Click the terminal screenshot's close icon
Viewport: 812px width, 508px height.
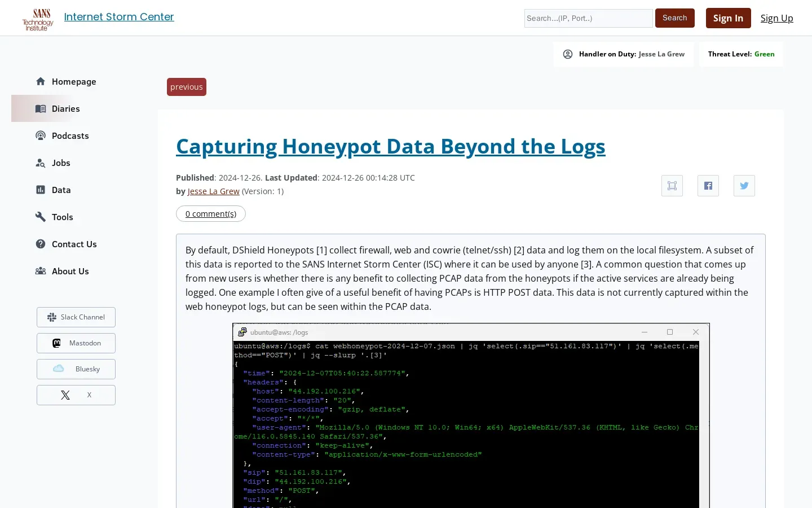696,332
